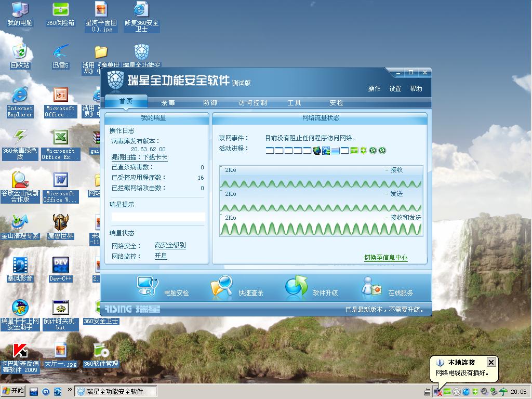The image size is (532, 399).
Task: Open 迅雷5 desktop icon
Action: coord(60,56)
